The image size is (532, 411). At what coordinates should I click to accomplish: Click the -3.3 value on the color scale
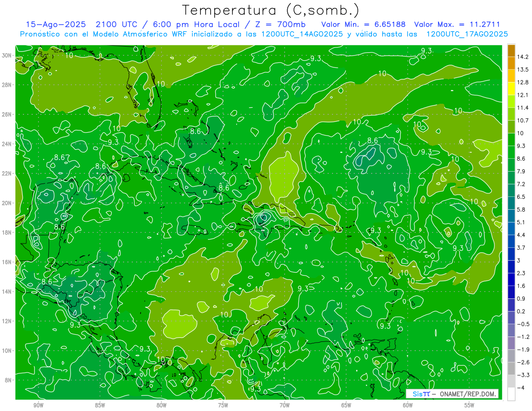[523, 375]
